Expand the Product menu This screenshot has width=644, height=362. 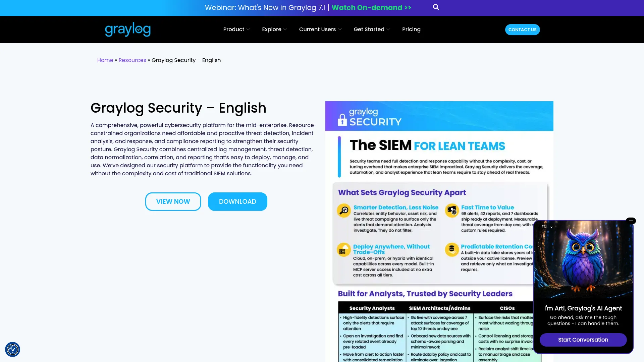tap(236, 29)
